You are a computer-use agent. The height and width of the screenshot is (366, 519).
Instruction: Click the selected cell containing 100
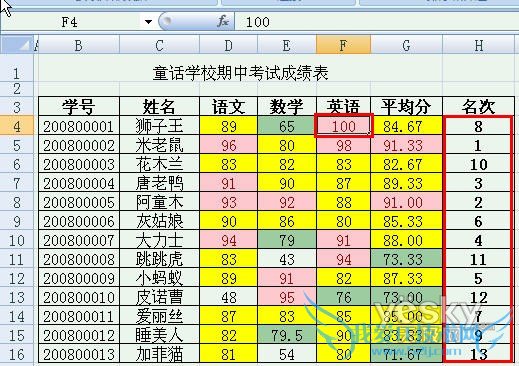point(343,126)
